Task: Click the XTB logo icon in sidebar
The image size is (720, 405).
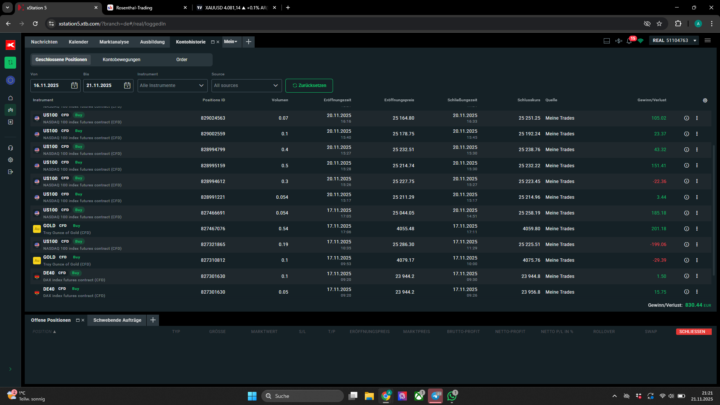Action: 10,45
